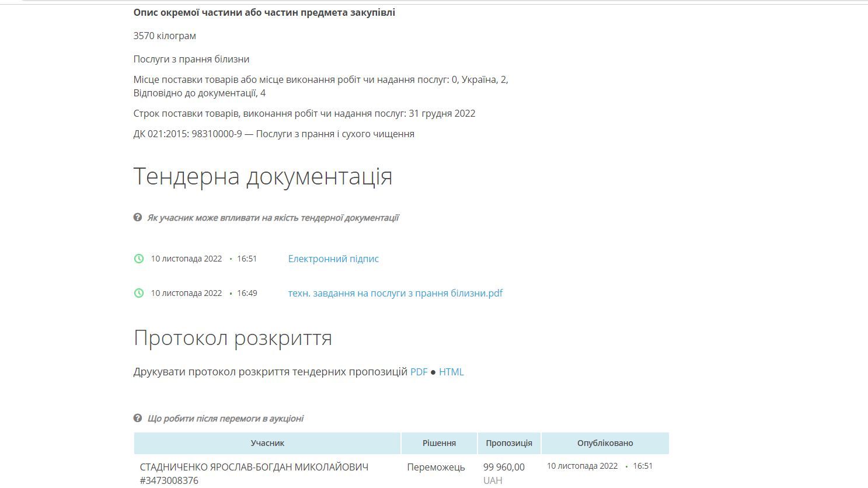868x488 pixels.
Task: Click the Учасник column header
Action: [x=267, y=443]
